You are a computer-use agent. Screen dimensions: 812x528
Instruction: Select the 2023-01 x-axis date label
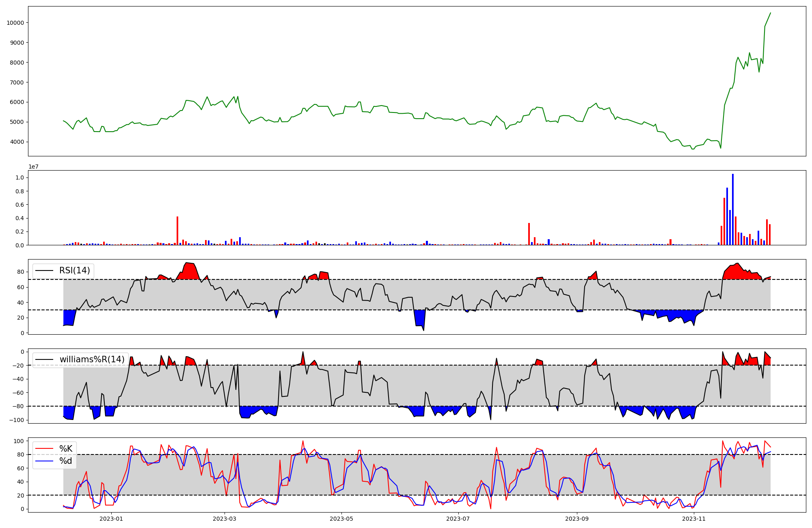pos(111,519)
